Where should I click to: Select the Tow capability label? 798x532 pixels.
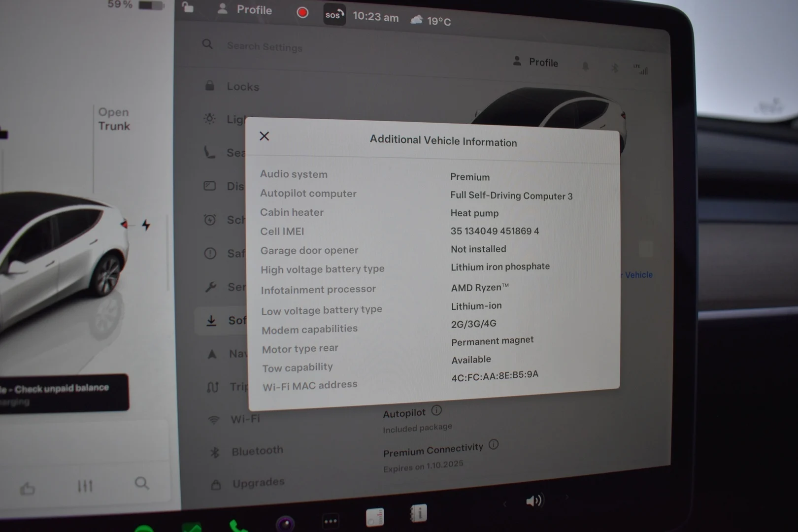(298, 367)
